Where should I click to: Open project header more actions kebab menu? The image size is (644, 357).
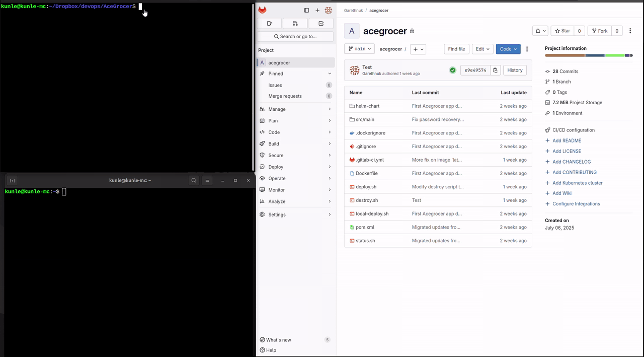[x=630, y=31]
